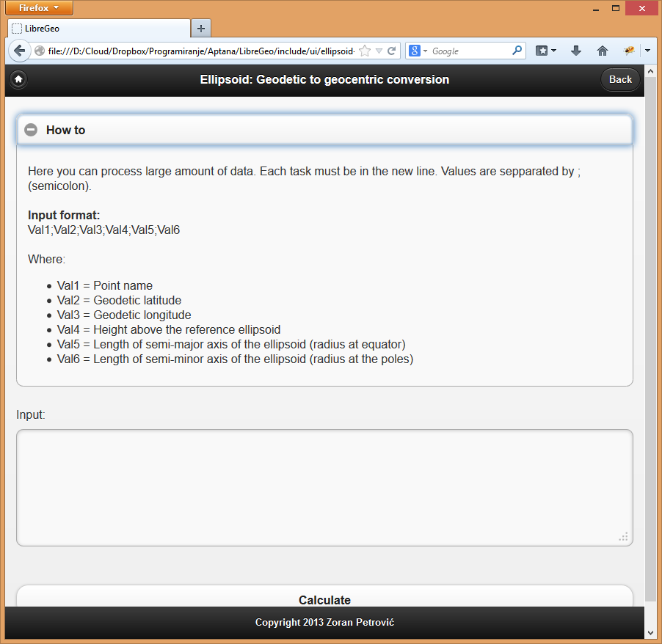
Task: Click the vertical page scrollbar
Action: pyautogui.click(x=650, y=330)
